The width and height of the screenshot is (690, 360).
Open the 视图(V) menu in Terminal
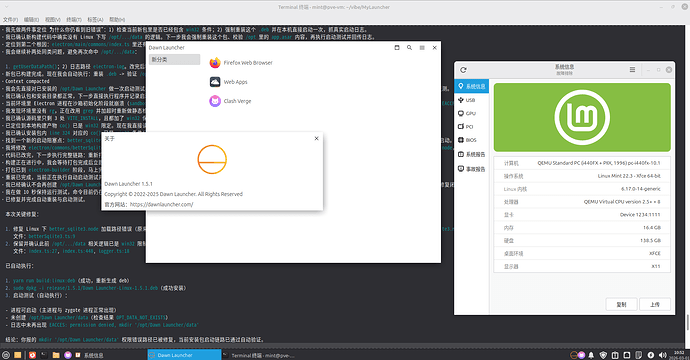point(53,20)
